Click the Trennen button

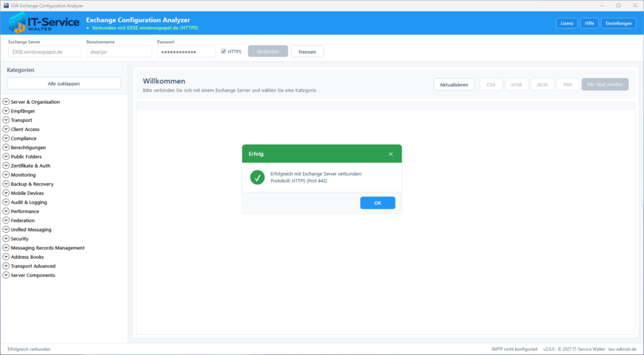[307, 52]
